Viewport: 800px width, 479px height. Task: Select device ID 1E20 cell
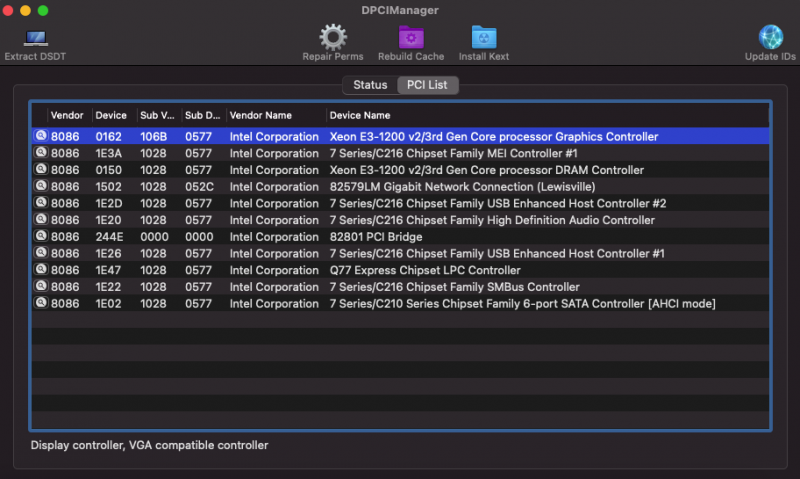click(x=108, y=220)
